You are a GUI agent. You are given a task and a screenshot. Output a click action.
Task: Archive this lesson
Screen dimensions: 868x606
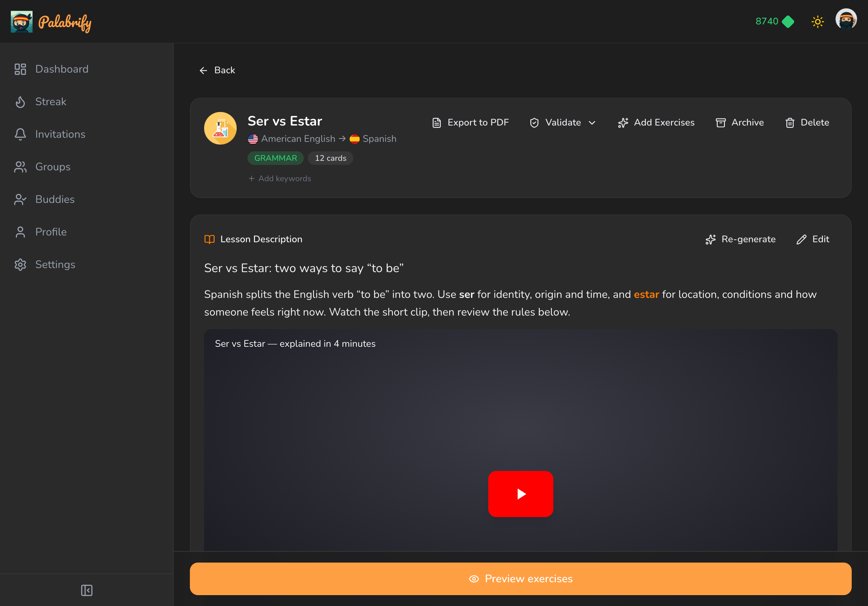739,122
